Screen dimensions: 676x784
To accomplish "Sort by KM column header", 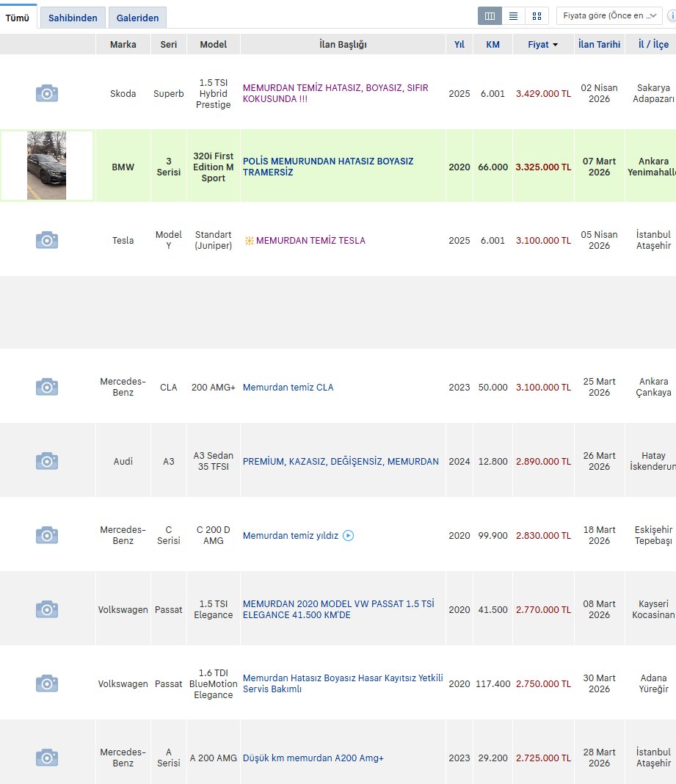I will click(x=493, y=45).
